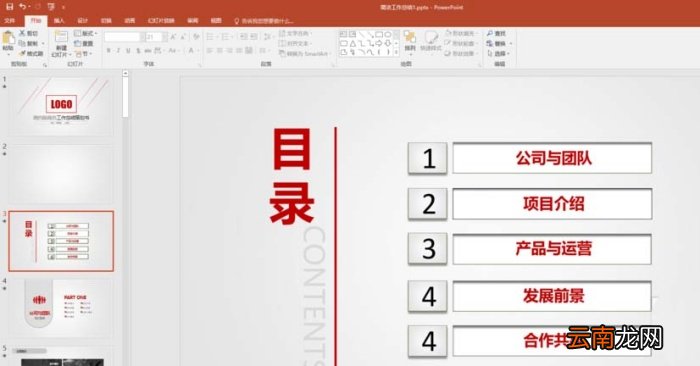Viewport: 700px width, 366px height.
Task: Toggle Bold formatting
Action: 108,51
